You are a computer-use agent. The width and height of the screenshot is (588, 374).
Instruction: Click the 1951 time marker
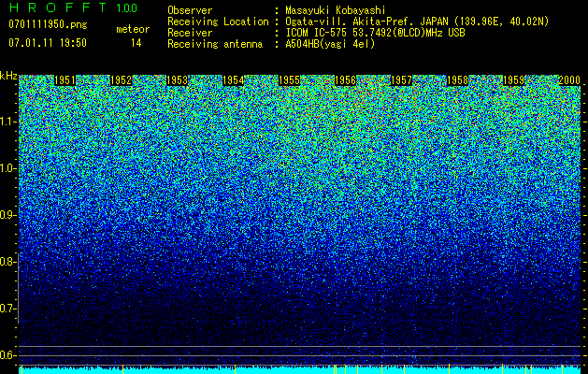click(65, 80)
